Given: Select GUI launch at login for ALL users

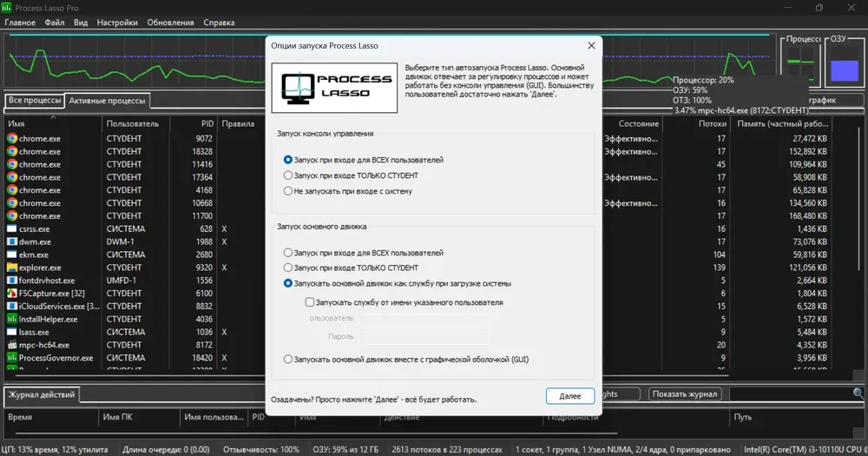Looking at the screenshot, I should (363, 160).
